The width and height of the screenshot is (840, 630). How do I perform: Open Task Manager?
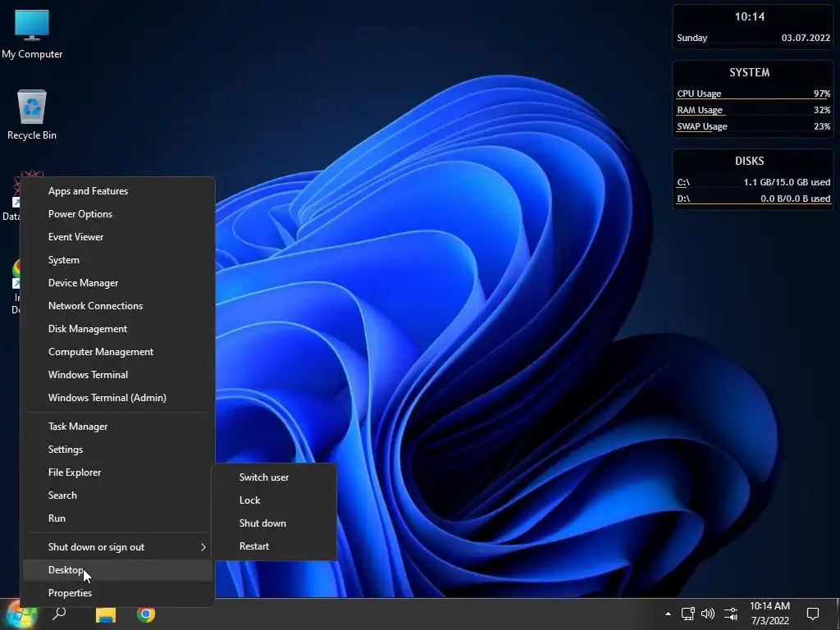tap(118, 427)
